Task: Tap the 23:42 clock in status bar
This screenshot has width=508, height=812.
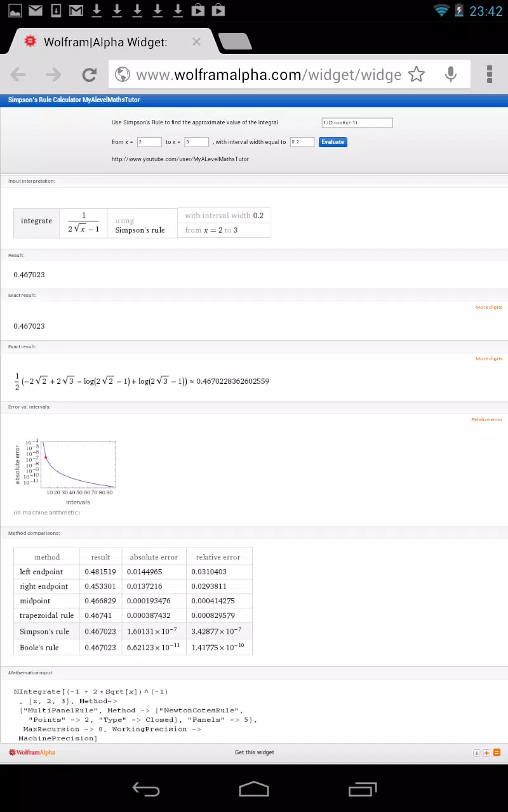Action: coord(486,11)
